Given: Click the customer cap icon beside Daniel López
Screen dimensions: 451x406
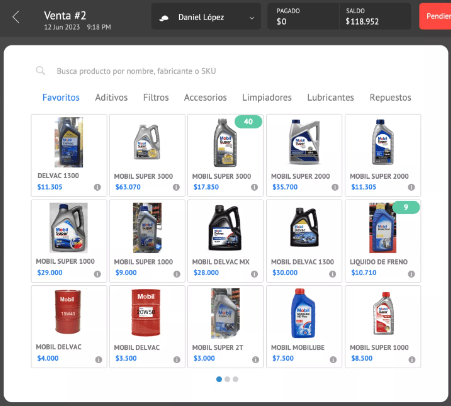Looking at the screenshot, I should pos(164,18).
